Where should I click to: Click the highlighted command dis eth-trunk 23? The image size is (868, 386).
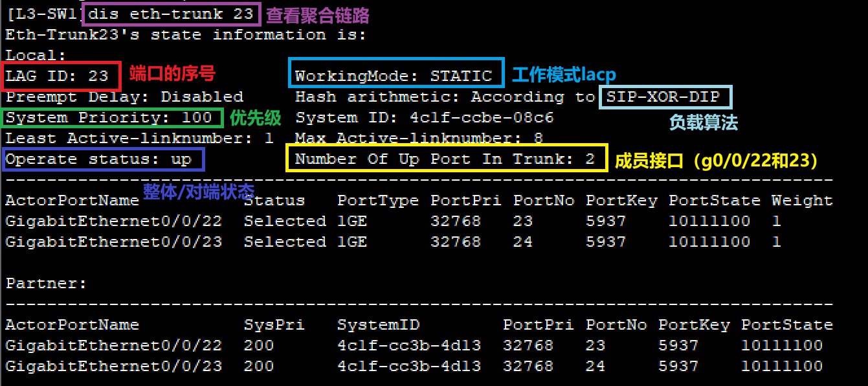pyautogui.click(x=171, y=13)
